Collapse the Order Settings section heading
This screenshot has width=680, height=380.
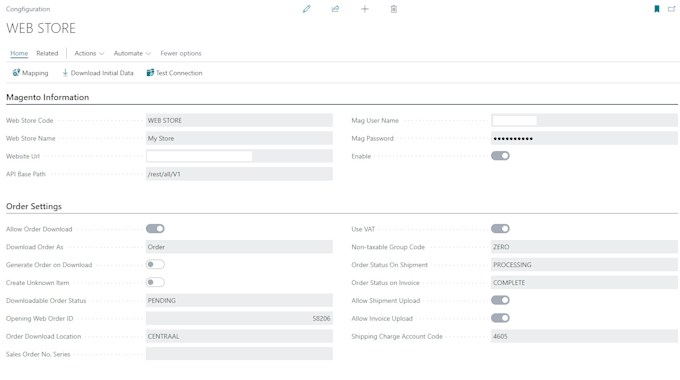click(x=34, y=206)
